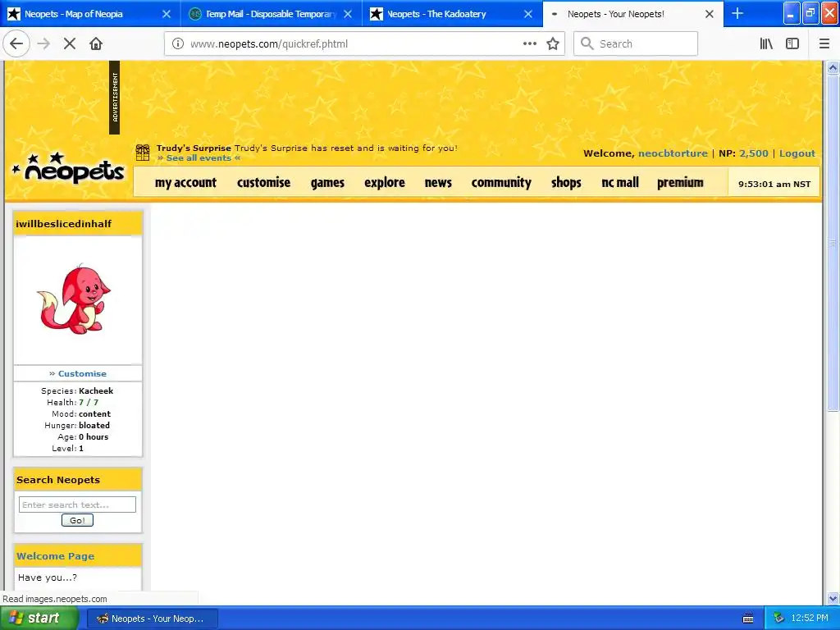Open the nc mall menu
Screen dimensions: 840x630
620,183
